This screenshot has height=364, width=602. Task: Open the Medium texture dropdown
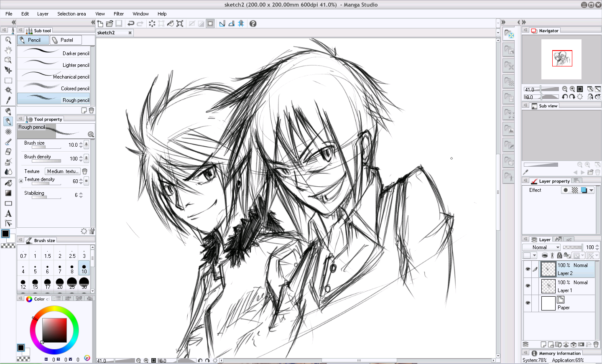click(x=62, y=171)
